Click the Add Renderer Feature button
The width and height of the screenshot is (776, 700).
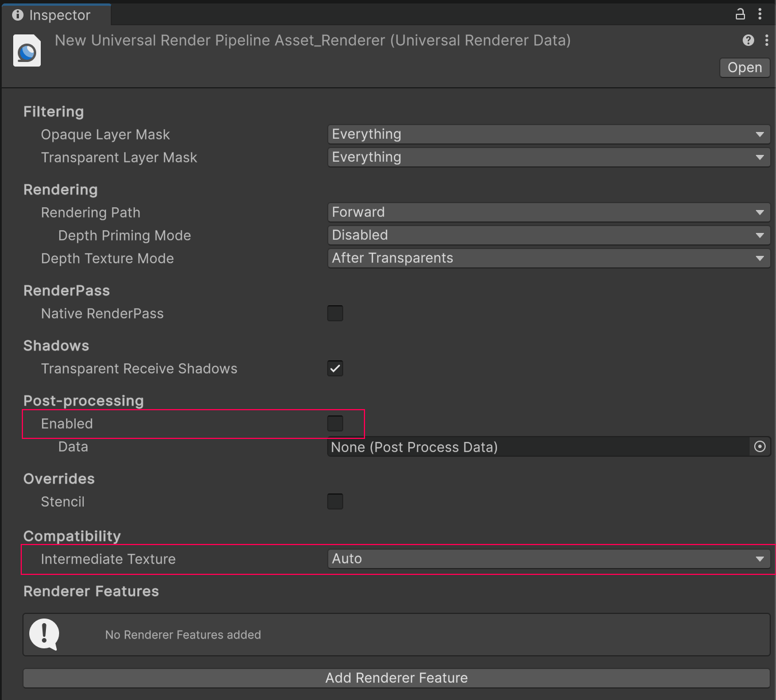pos(396,678)
